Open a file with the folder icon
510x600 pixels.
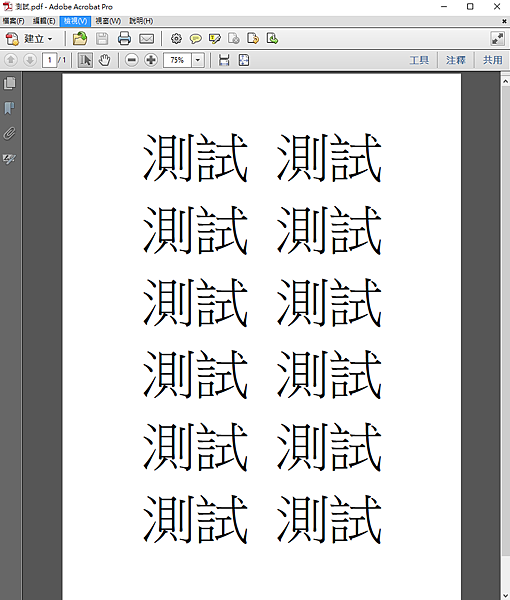(80, 39)
